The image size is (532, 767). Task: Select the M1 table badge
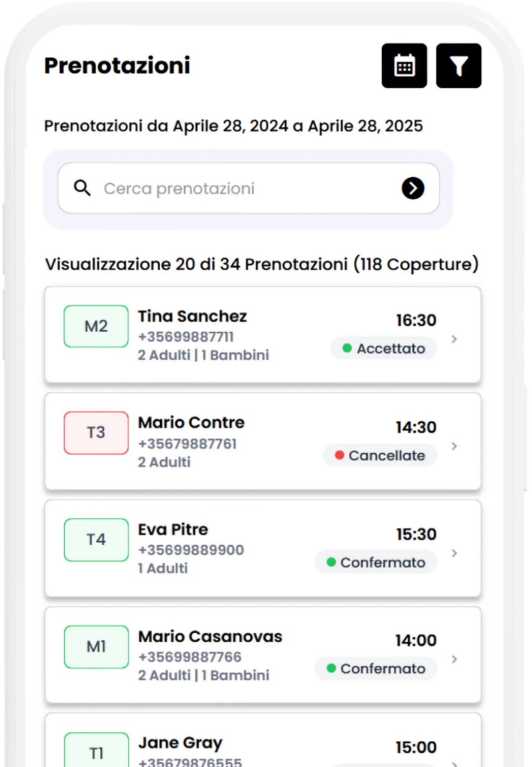pos(96,647)
